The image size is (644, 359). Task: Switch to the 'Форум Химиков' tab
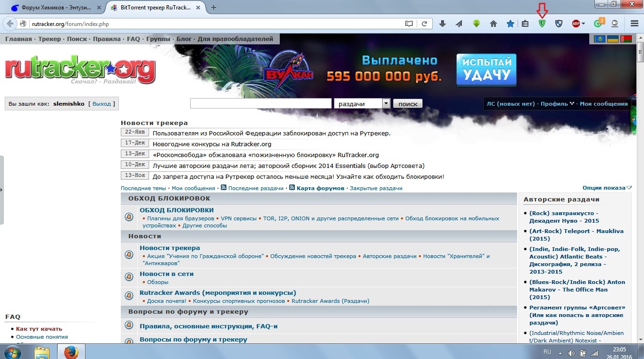[56, 8]
